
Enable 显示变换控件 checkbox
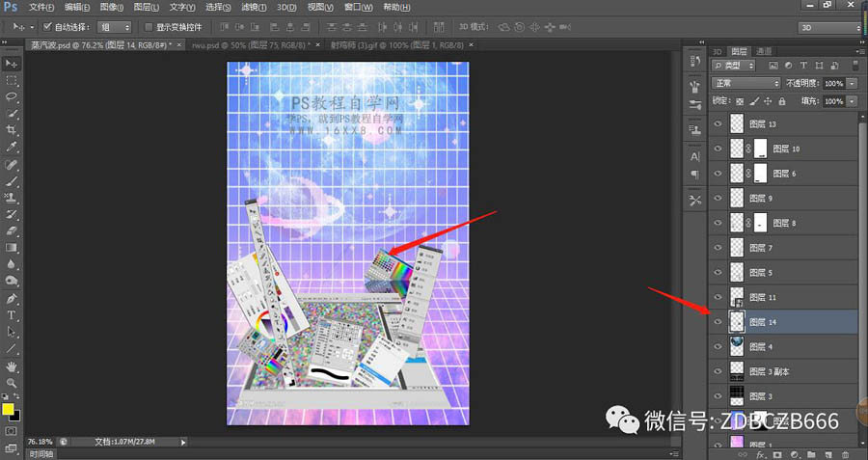[x=149, y=27]
